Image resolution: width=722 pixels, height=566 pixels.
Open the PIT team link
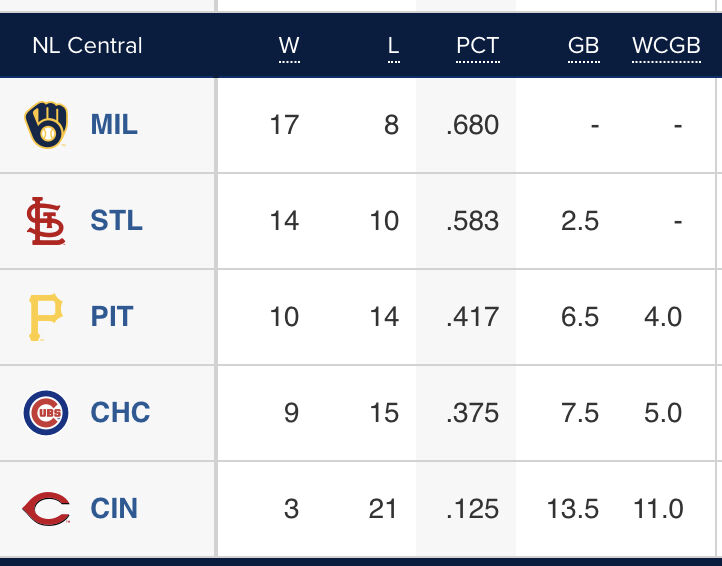pos(112,317)
